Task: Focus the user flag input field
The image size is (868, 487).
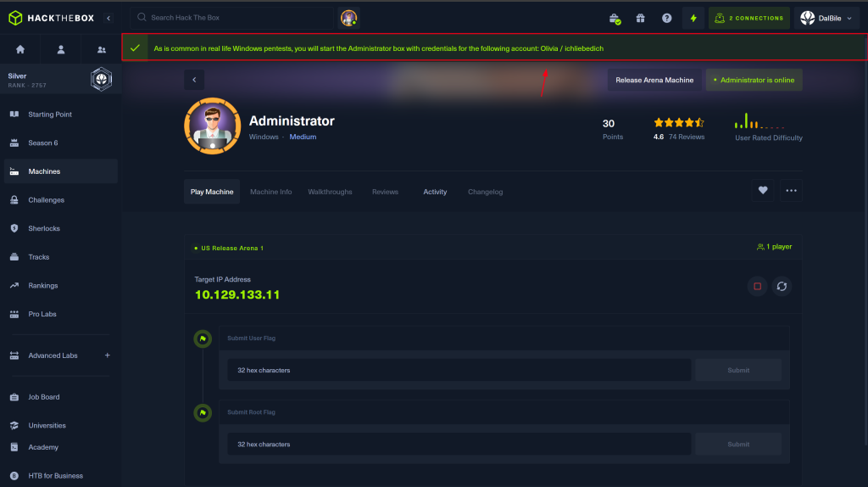Action: 459,370
